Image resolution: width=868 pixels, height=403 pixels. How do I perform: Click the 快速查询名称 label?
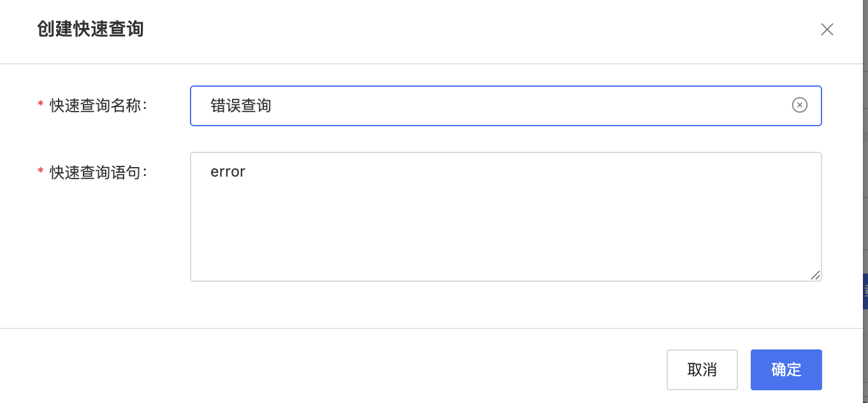click(99, 106)
